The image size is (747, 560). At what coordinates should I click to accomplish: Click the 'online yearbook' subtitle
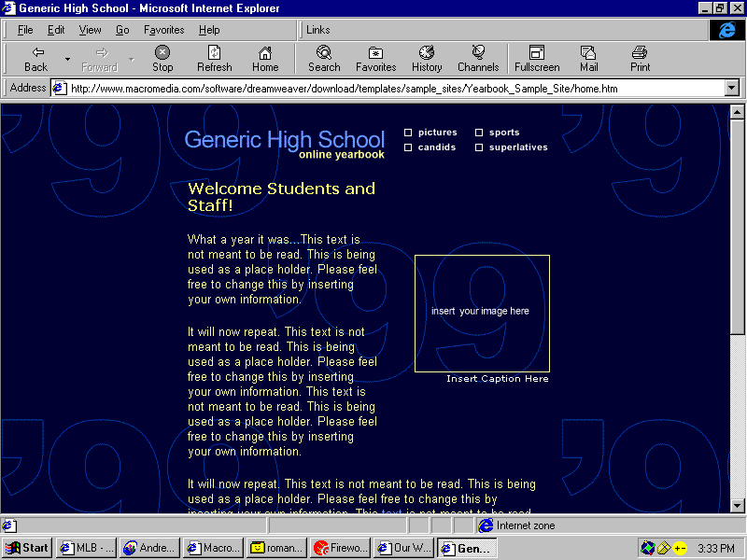(341, 154)
